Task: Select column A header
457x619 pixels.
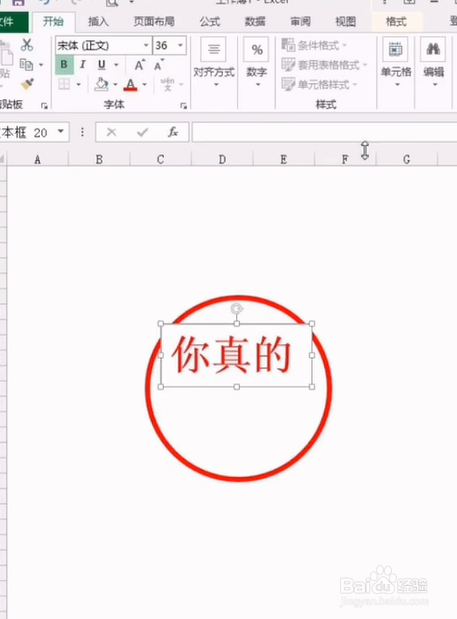Action: [x=37, y=159]
